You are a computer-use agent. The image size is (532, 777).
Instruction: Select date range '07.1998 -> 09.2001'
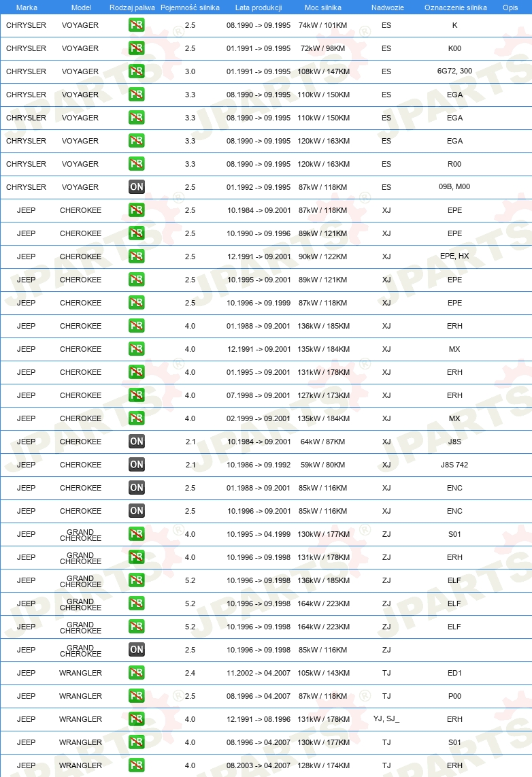click(259, 395)
